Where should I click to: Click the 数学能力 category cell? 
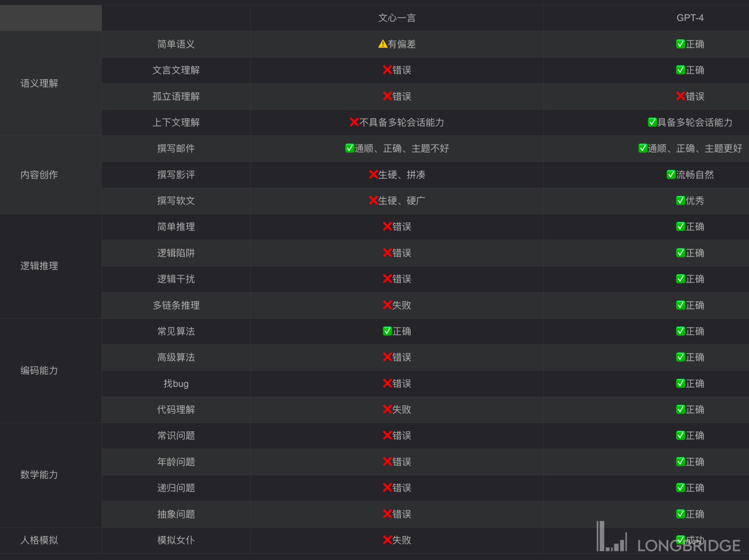pyautogui.click(x=39, y=475)
